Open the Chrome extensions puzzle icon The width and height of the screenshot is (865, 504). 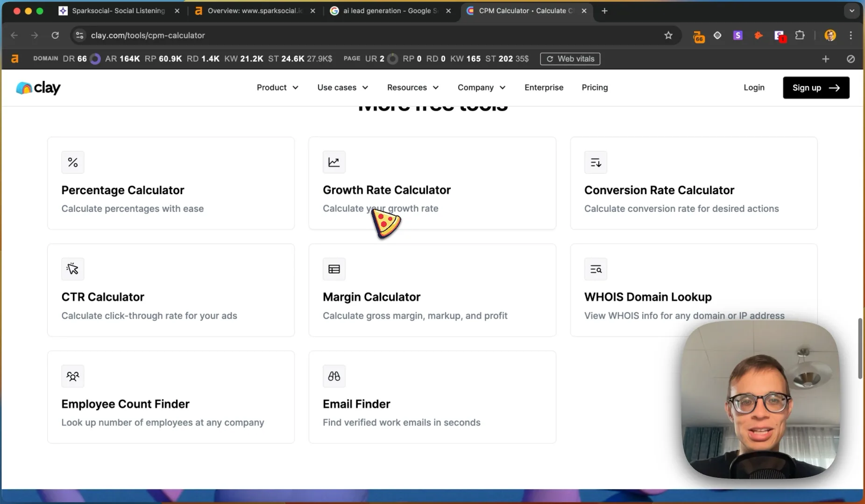(x=800, y=35)
